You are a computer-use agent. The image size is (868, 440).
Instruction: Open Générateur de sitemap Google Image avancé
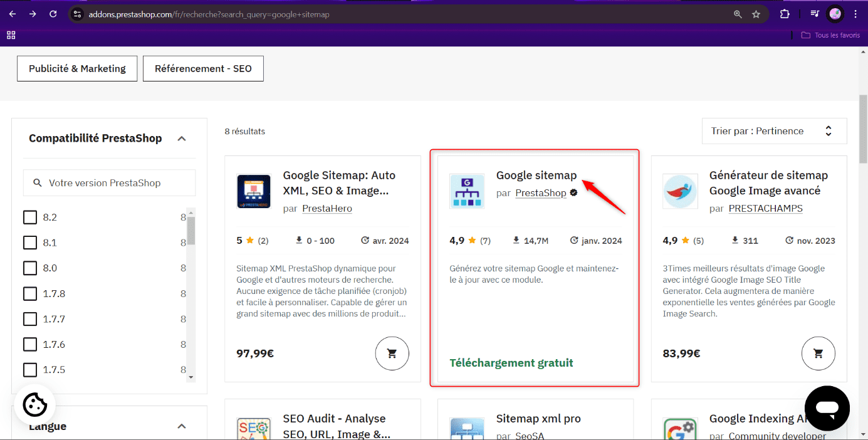click(768, 183)
